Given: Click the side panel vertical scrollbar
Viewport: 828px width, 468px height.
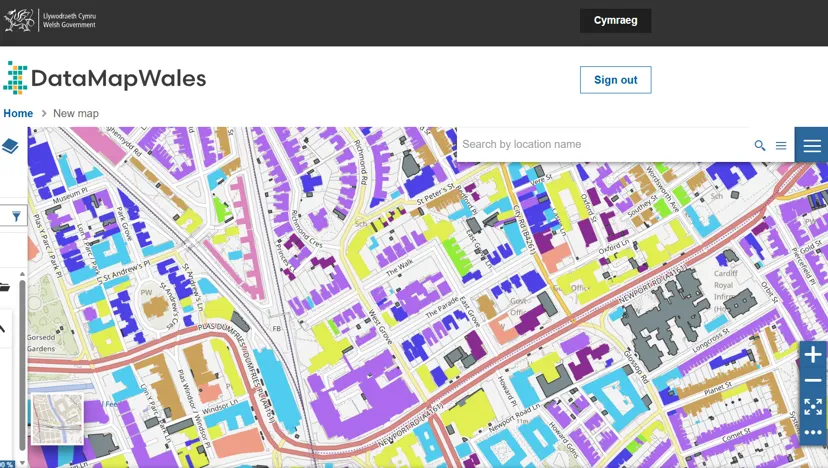Looking at the screenshot, I should pyautogui.click(x=22, y=364).
